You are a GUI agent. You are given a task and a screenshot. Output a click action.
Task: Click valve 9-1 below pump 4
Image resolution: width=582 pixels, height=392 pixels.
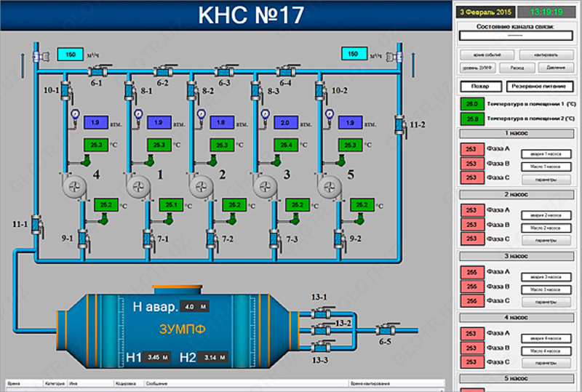pyautogui.click(x=82, y=237)
